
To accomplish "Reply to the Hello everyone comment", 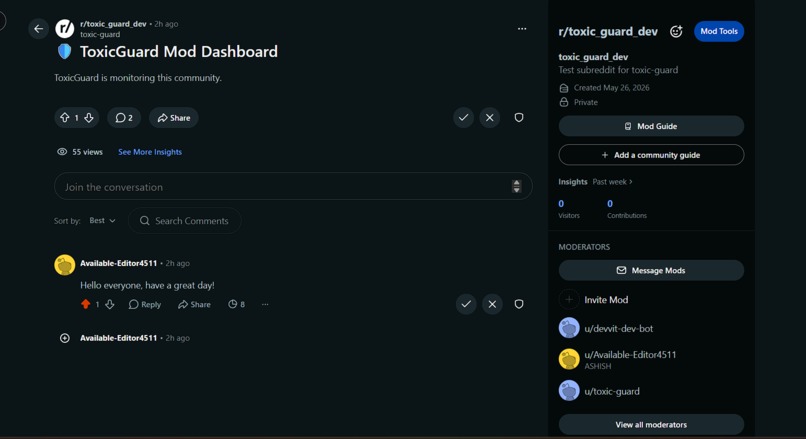I will pyautogui.click(x=144, y=304).
